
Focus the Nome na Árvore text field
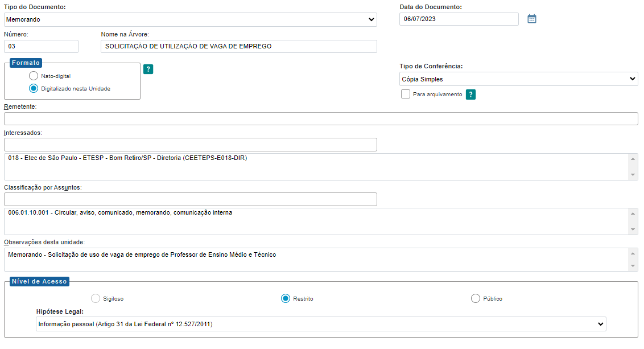click(x=238, y=46)
